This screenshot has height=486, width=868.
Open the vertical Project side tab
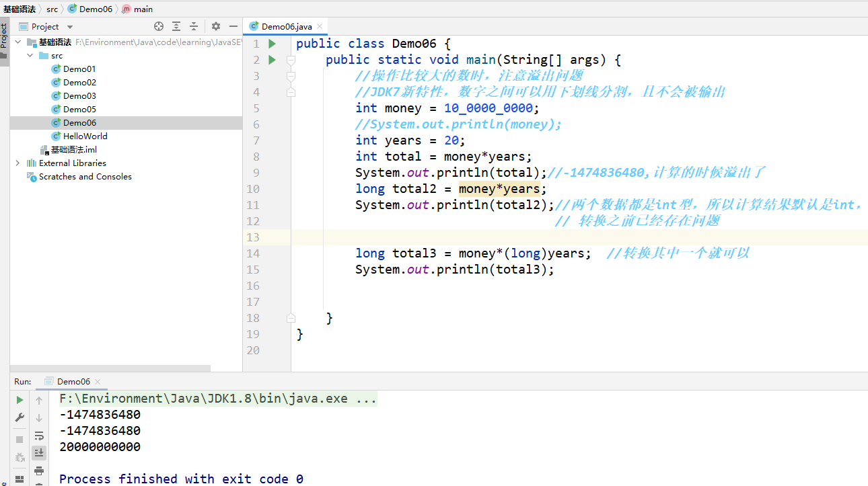click(4, 42)
